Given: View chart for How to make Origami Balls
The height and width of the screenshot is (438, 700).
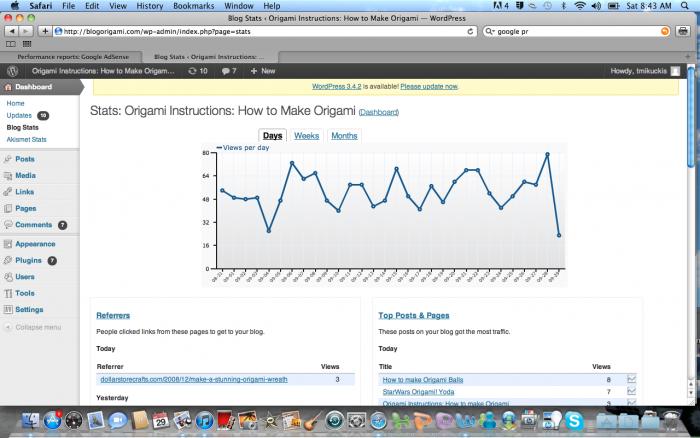Looking at the screenshot, I should [x=631, y=379].
